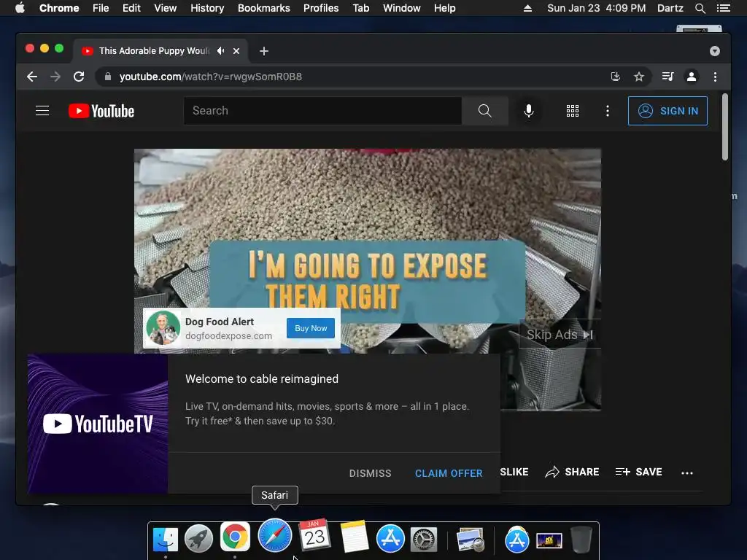This screenshot has height=560, width=747.
Task: Click Skip Ads on the video
Action: (x=560, y=335)
